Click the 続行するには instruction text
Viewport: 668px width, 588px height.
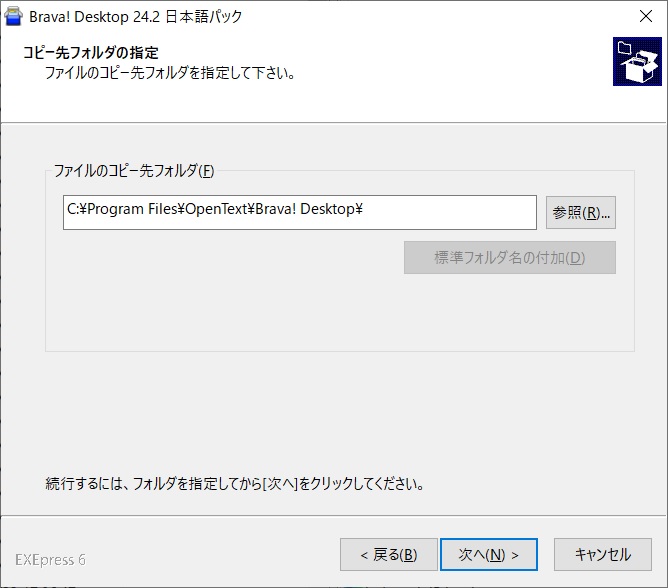[235, 484]
